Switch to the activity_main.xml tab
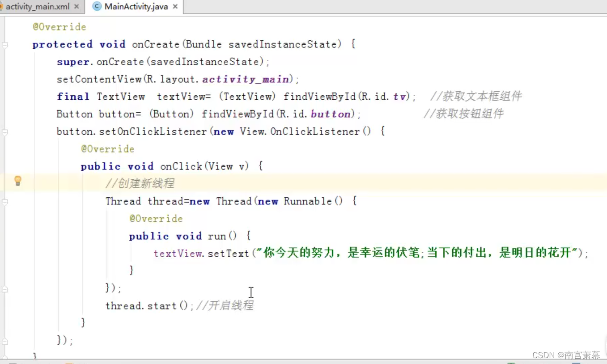Image resolution: width=607 pixels, height=364 pixels. click(x=37, y=6)
